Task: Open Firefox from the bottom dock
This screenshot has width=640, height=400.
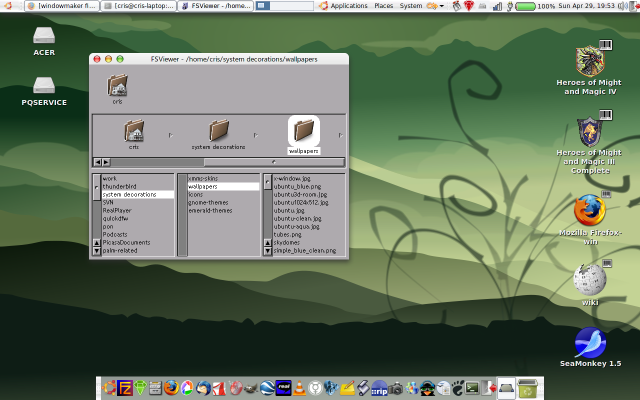Action: pyautogui.click(x=171, y=387)
